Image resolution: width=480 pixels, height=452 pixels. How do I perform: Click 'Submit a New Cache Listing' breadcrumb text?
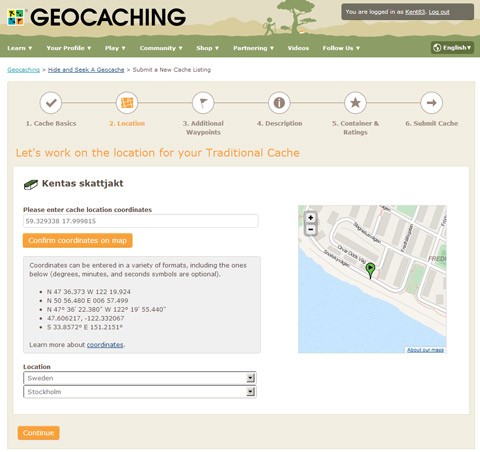pyautogui.click(x=172, y=70)
